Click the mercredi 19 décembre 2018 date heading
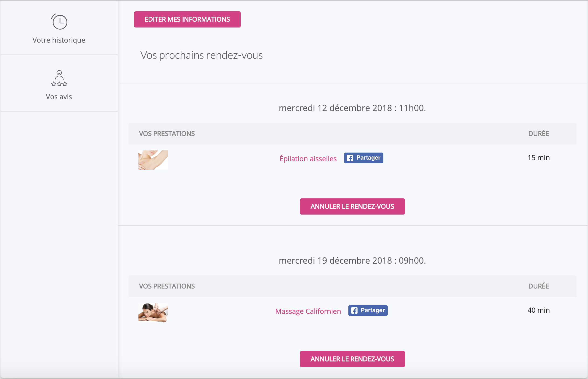This screenshot has height=379, width=588. pyautogui.click(x=352, y=260)
